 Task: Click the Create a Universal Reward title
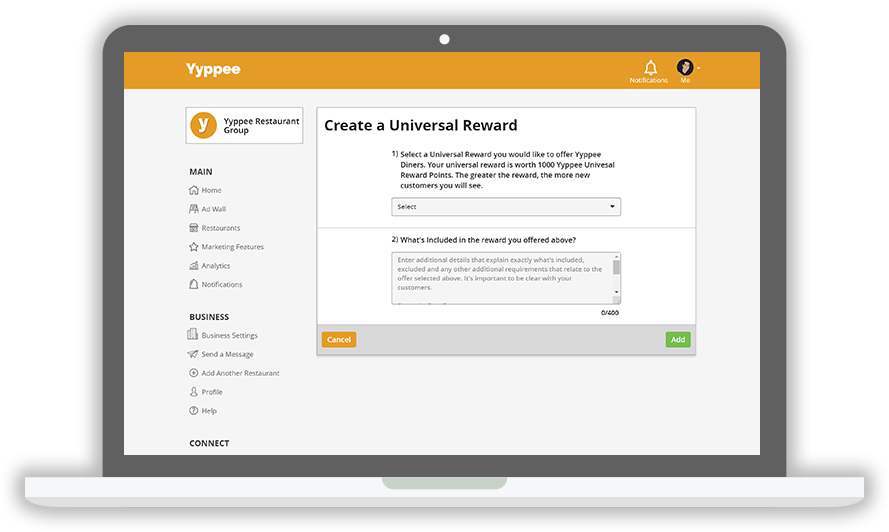pyautogui.click(x=421, y=125)
